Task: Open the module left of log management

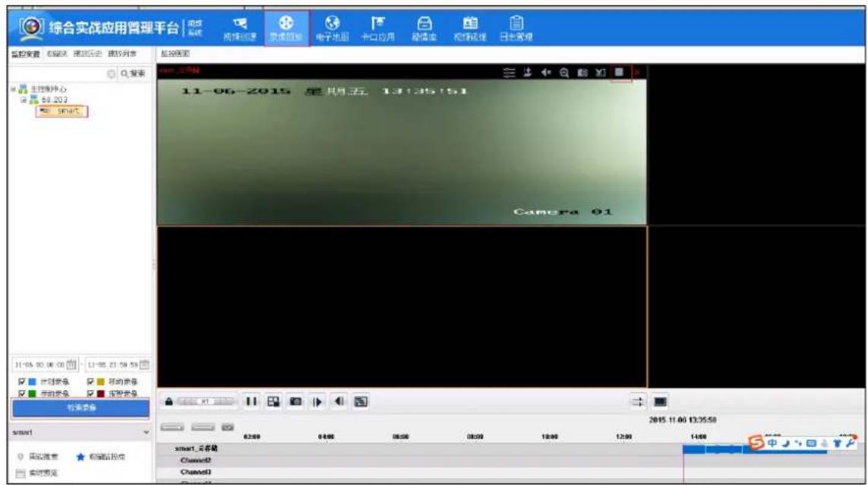Action: [470, 29]
